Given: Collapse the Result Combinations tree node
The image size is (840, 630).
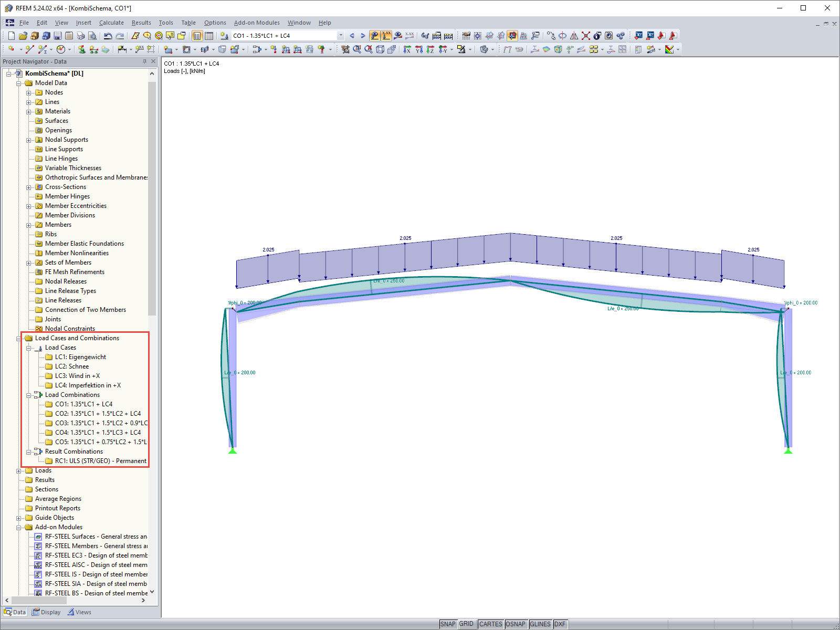Looking at the screenshot, I should pos(29,451).
